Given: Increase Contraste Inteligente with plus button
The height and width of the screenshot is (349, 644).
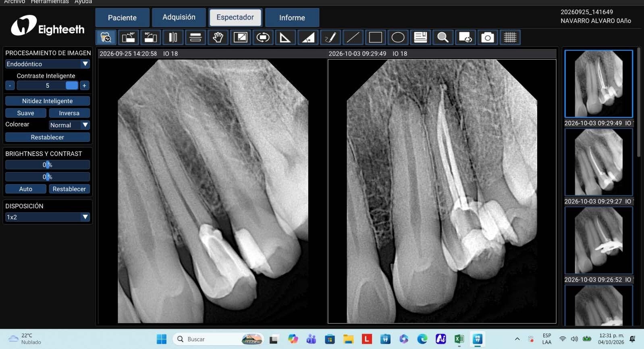Looking at the screenshot, I should pyautogui.click(x=84, y=85).
